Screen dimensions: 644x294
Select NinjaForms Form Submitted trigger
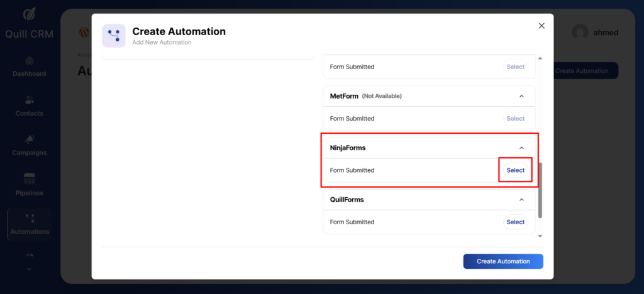click(516, 170)
